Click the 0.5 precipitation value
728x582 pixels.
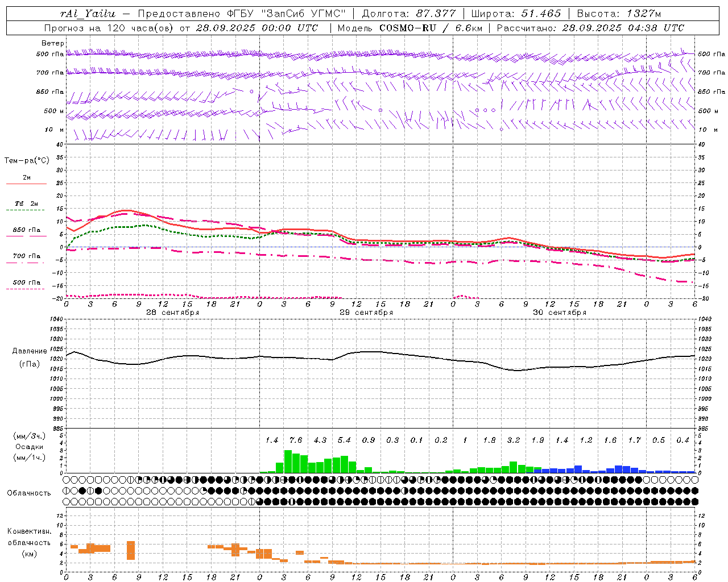click(x=659, y=440)
